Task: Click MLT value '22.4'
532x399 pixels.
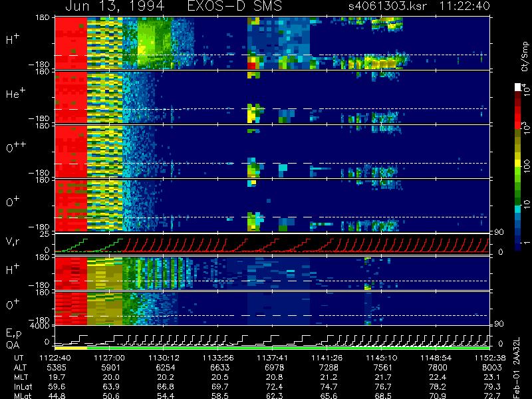Action: (x=438, y=377)
